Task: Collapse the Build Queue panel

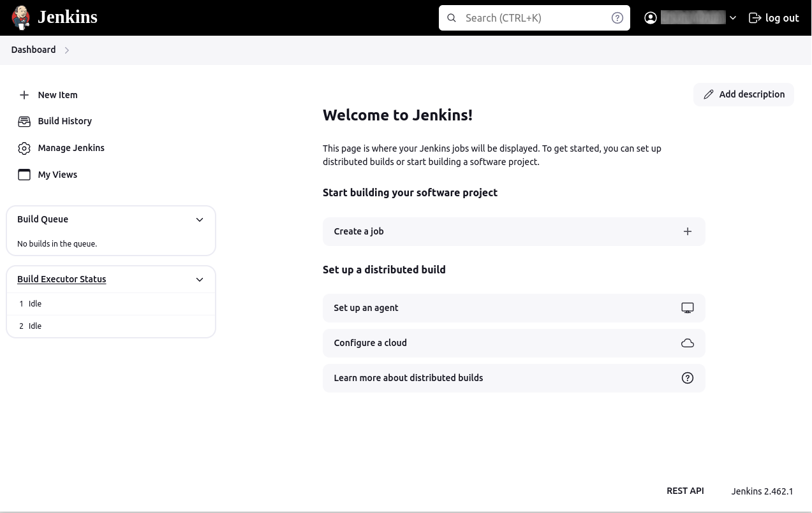Action: pos(200,219)
